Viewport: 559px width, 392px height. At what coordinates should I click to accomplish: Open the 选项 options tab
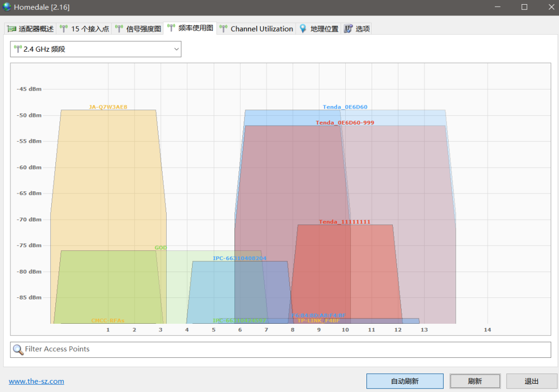pyautogui.click(x=357, y=29)
